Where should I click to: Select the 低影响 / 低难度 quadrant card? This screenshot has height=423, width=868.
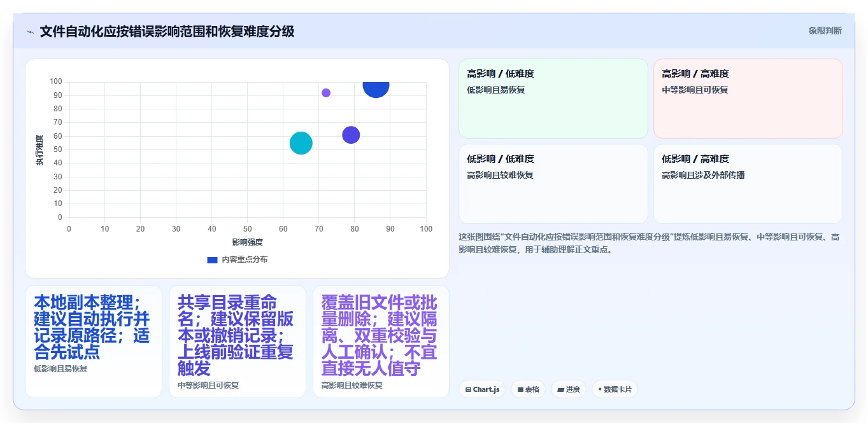tap(553, 184)
